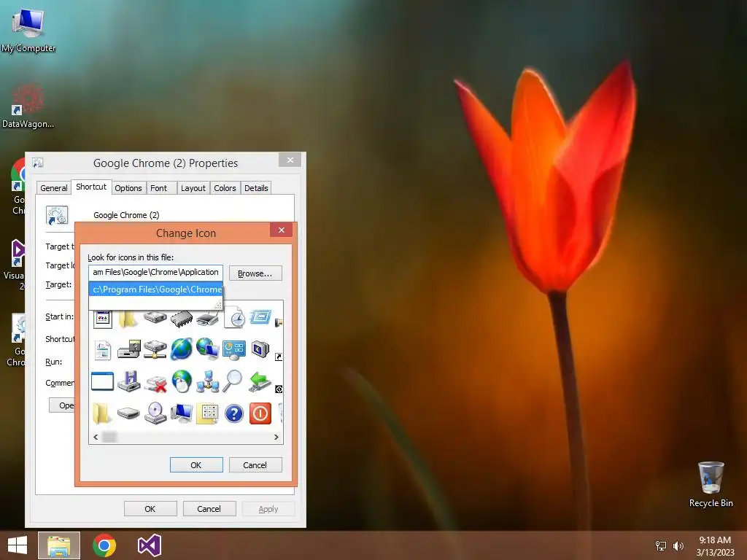This screenshot has width=747, height=560.
Task: Pick the small black clock icon
Action: coord(279,389)
